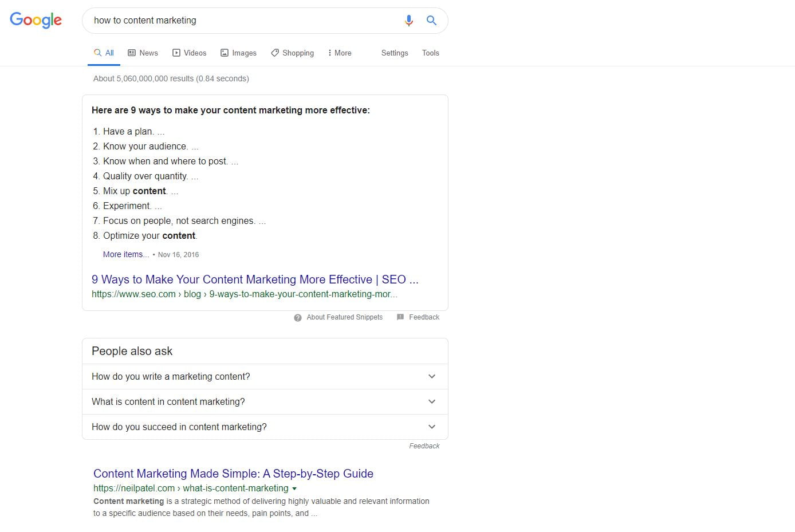Screen dimensions: 795x532
Task: Follow the More items link in snippet
Action: [x=126, y=254]
